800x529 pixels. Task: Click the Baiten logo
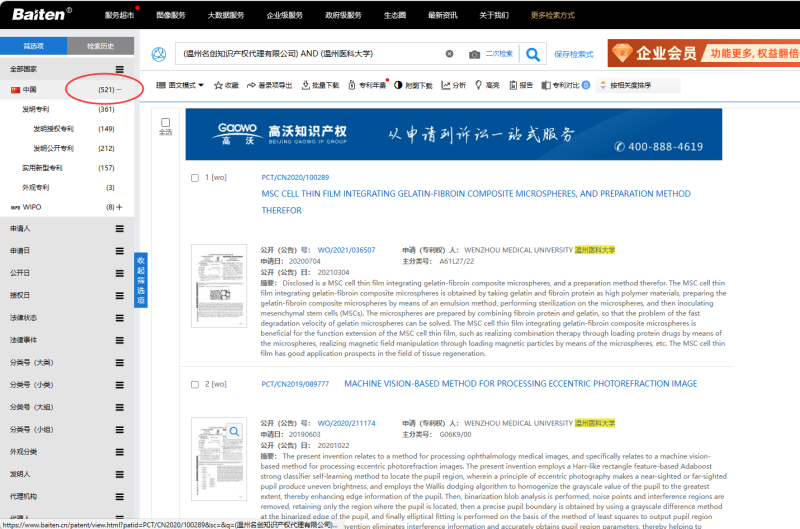[42, 14]
